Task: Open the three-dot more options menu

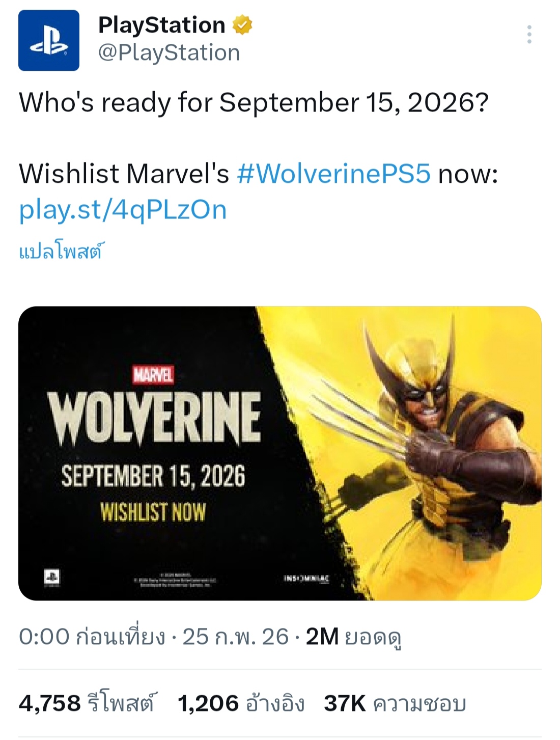Action: 529,34
